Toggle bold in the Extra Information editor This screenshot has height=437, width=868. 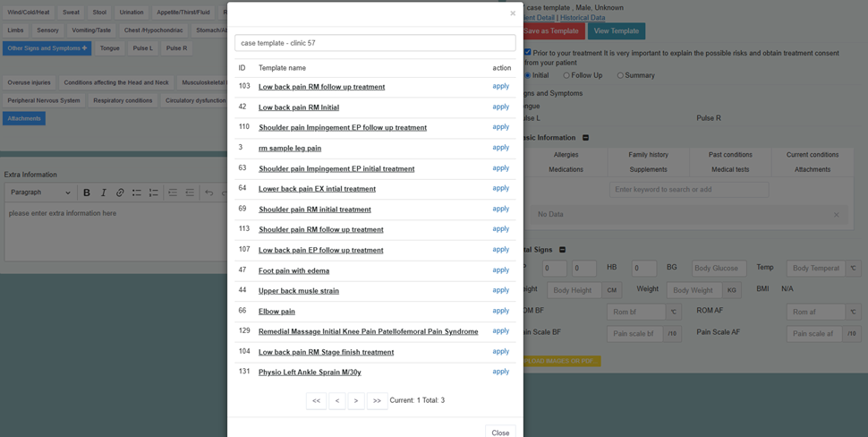(x=87, y=193)
